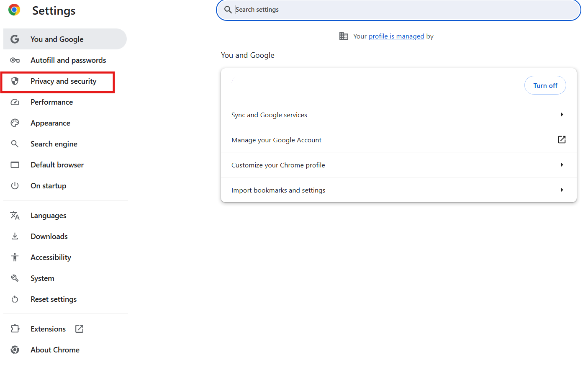Open Sync and Google services row
The width and height of the screenshot is (588, 365).
399,115
